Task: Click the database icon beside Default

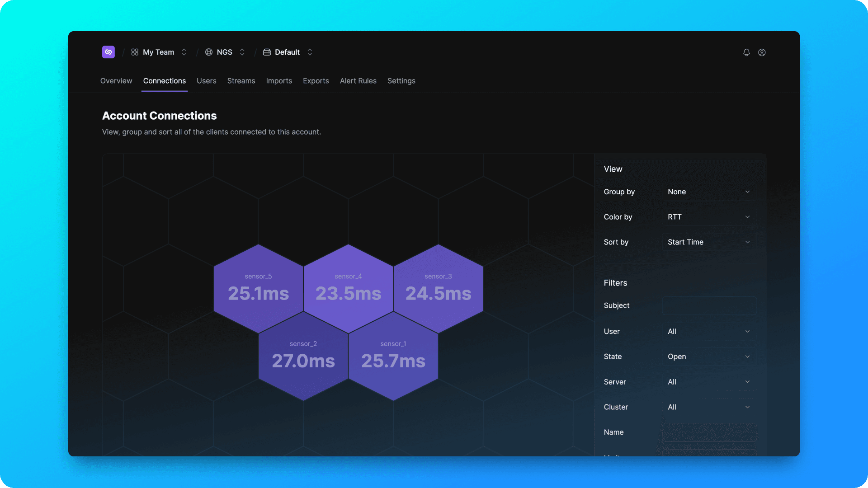Action: pyautogui.click(x=267, y=52)
